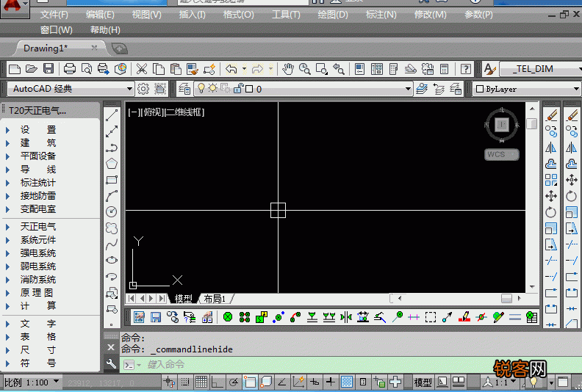Open the QuickCalc calculator icon
Viewport: 582px width, 392px height.
coord(445,69)
